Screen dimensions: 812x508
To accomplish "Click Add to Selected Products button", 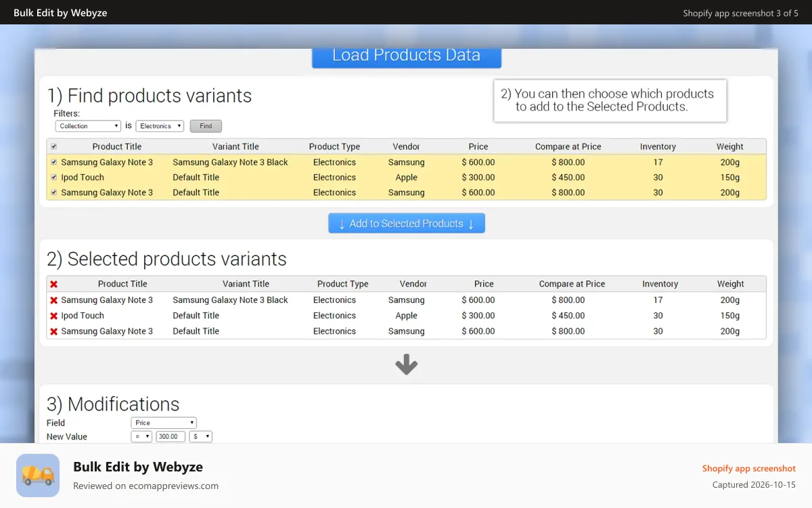I will click(407, 224).
